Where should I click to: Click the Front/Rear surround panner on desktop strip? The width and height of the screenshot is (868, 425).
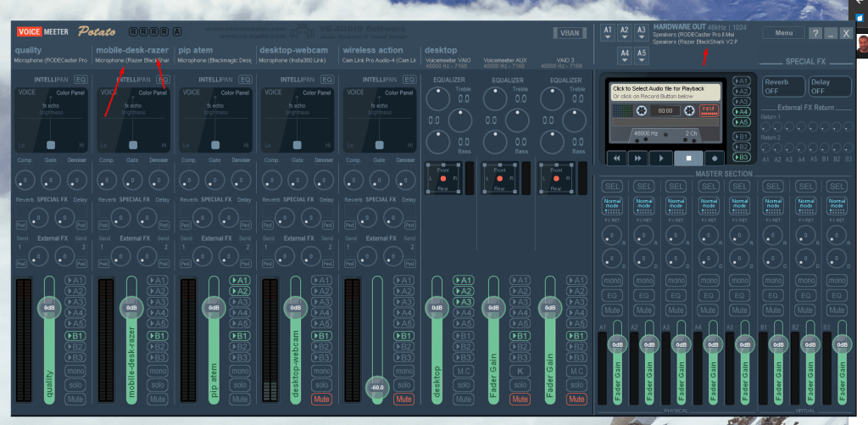tap(442, 178)
